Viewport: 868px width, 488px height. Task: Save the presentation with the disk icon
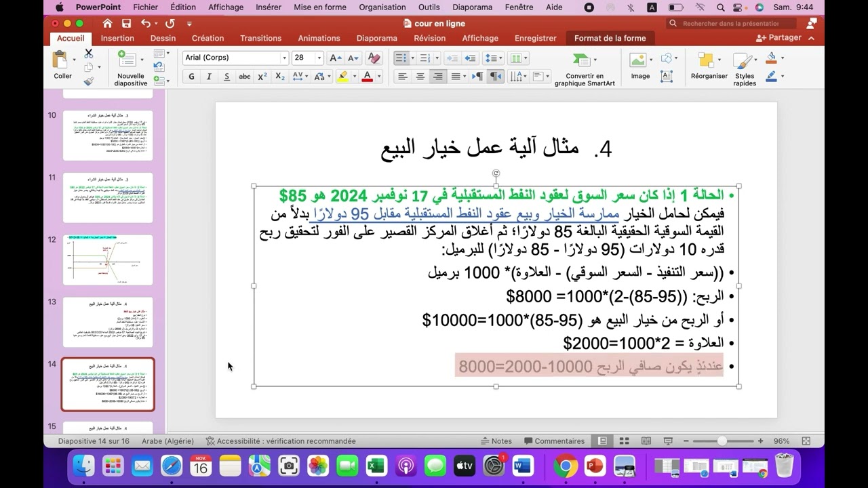(126, 23)
